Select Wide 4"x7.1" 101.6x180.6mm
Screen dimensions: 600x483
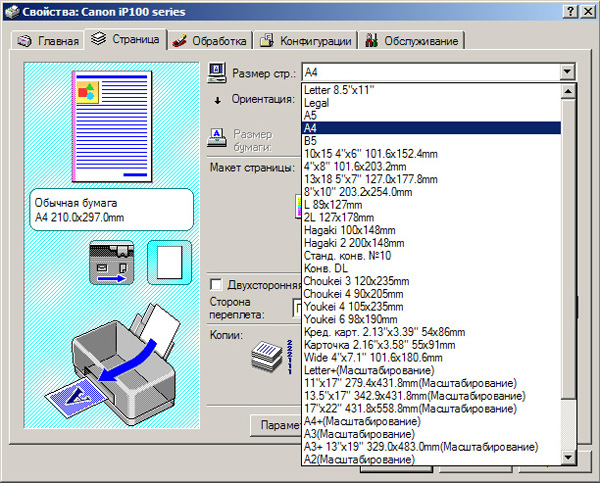[431, 357]
